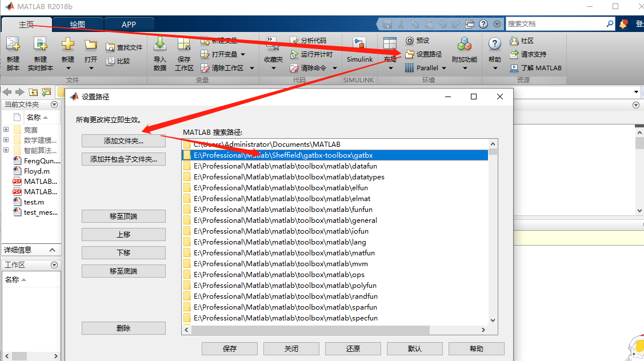Screen dimensions: 644x361
Task: Open the Parallel dropdown menu
Action: pyautogui.click(x=426, y=68)
